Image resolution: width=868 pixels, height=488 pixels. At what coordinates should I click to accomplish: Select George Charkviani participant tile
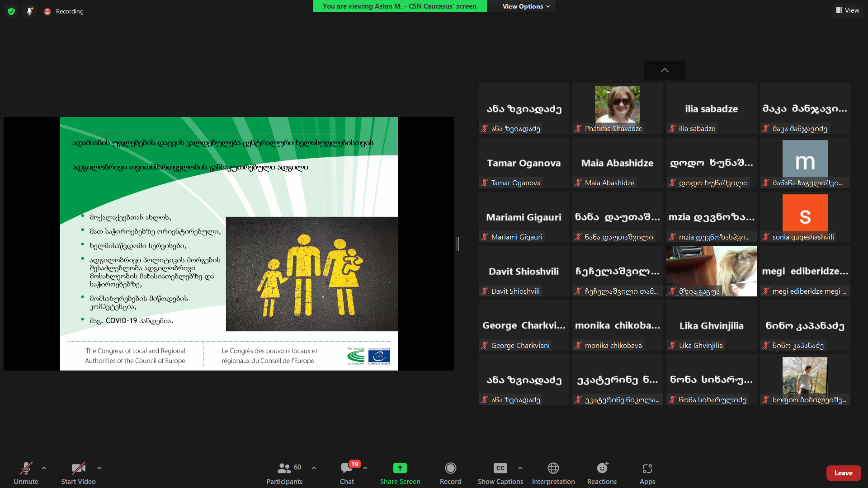[x=524, y=325]
